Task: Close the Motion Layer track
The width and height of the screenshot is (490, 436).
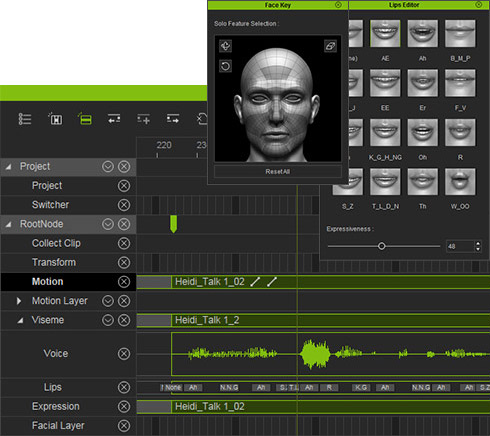Action: click(124, 301)
